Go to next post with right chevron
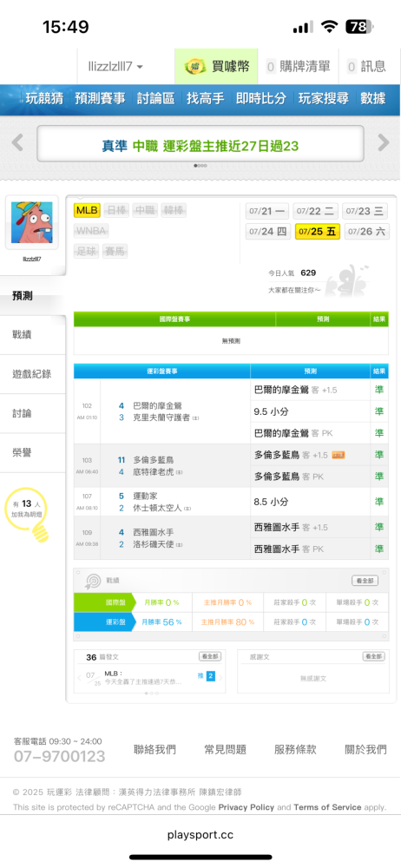 coord(220,678)
